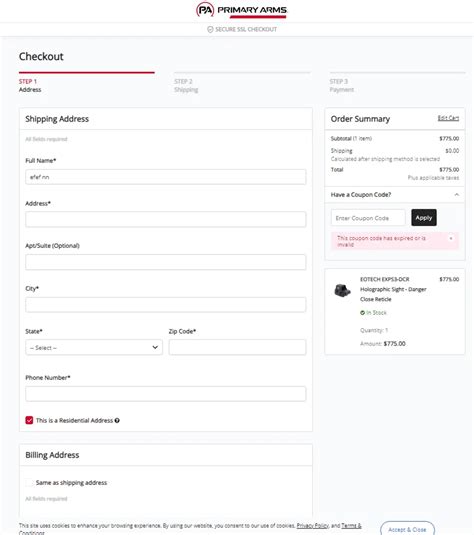Screen dimensions: 474x535
Task: Accept and close the cookie notice
Action: pyautogui.click(x=407, y=529)
